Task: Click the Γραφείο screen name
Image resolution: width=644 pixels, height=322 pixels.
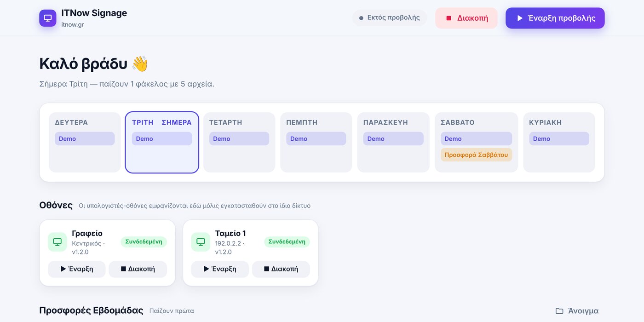Action: click(87, 233)
